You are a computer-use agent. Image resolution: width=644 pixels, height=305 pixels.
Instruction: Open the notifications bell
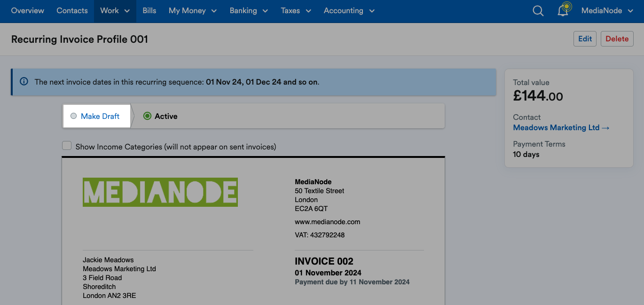pos(563,10)
